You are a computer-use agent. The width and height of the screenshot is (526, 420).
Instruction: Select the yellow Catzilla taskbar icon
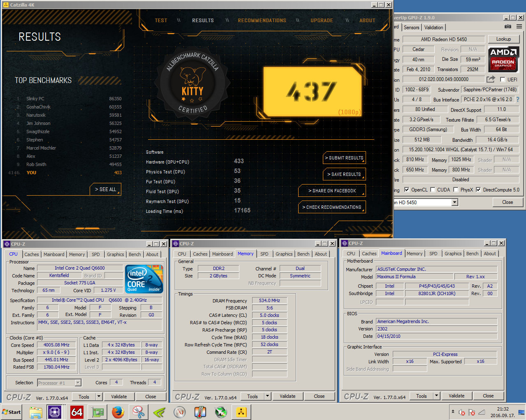241,412
